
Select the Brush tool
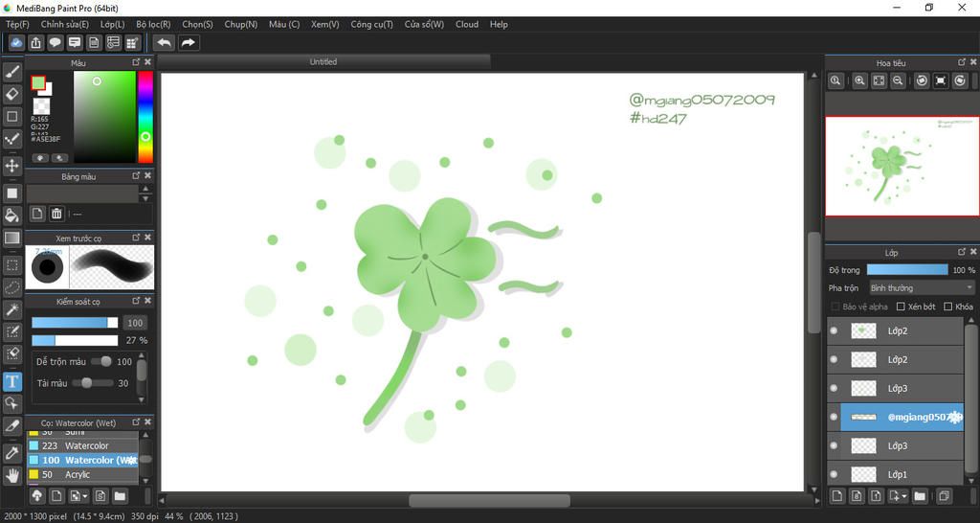pos(11,72)
